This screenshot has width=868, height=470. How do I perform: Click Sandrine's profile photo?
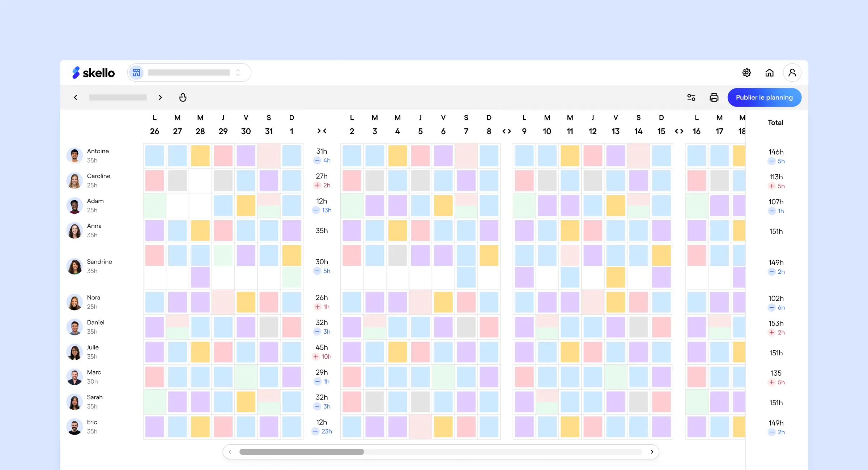75,266
